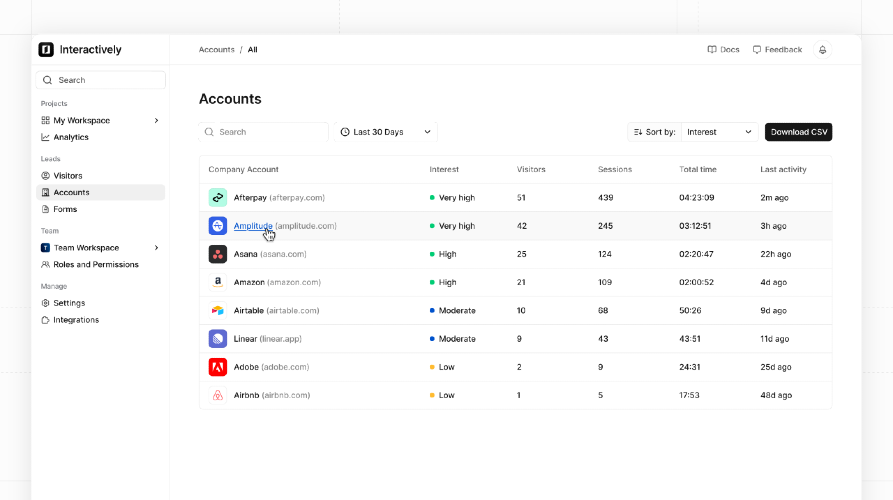The height and width of the screenshot is (500, 893).
Task: Click the All breadcrumb item
Action: click(252, 50)
